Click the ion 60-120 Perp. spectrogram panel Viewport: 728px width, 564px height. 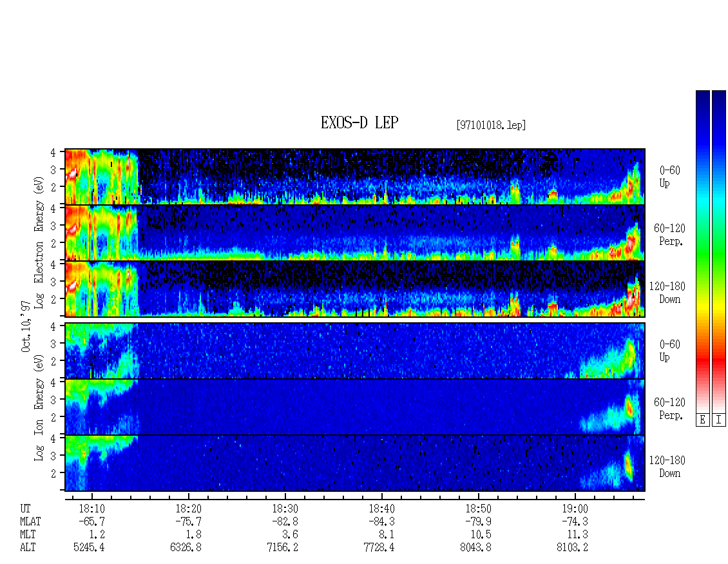355,407
